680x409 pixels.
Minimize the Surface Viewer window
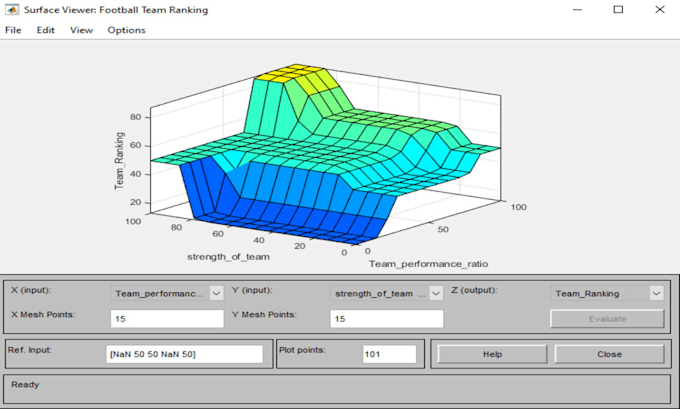[x=577, y=10]
